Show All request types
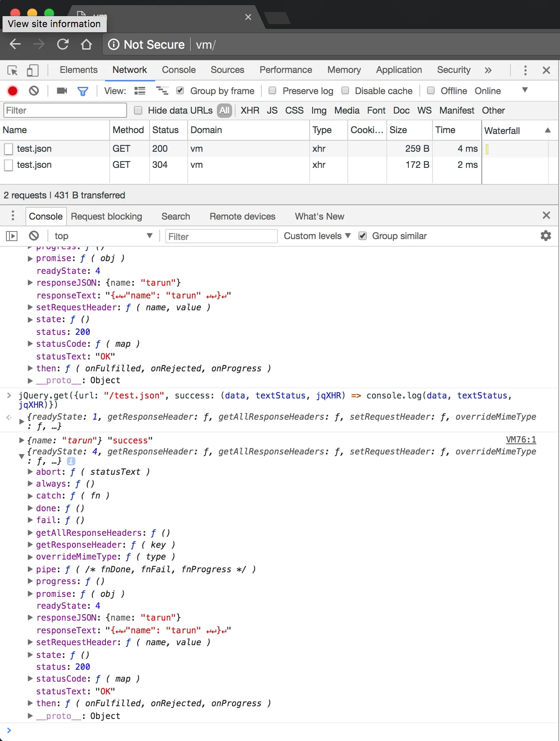This screenshot has width=560, height=741. point(224,111)
